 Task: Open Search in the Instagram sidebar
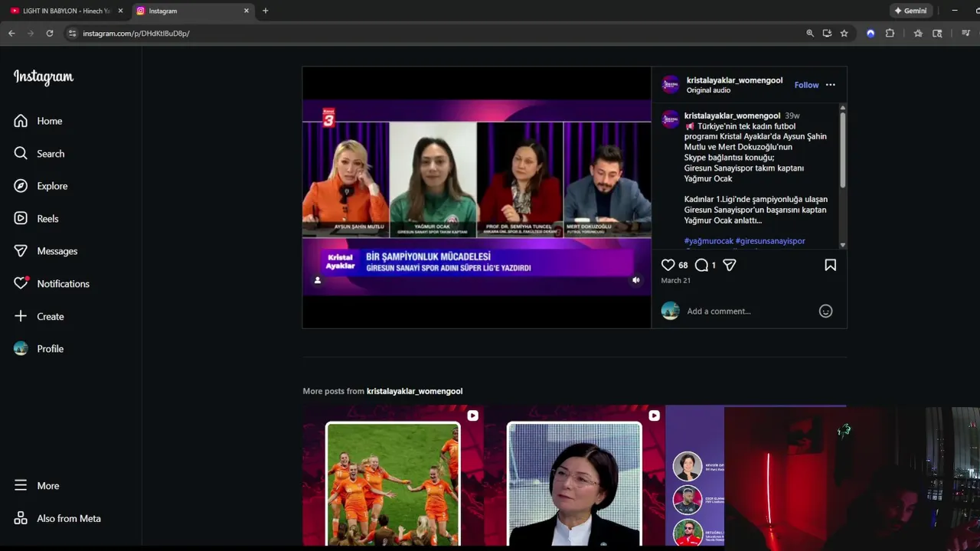click(x=39, y=154)
